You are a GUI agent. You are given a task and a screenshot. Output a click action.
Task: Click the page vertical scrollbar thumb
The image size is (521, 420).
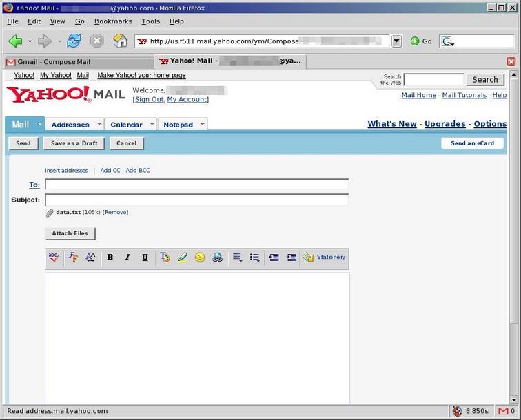pyautogui.click(x=513, y=202)
